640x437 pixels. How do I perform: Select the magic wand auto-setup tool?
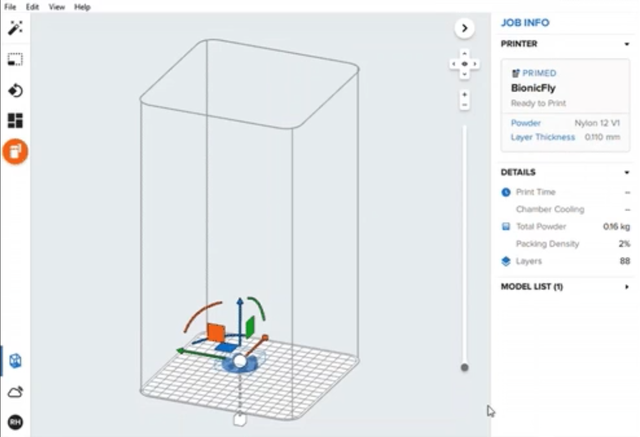15,28
